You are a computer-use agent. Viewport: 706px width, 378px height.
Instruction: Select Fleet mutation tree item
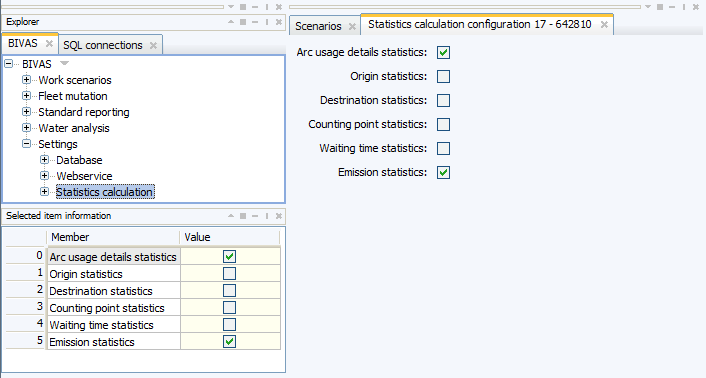point(72,96)
